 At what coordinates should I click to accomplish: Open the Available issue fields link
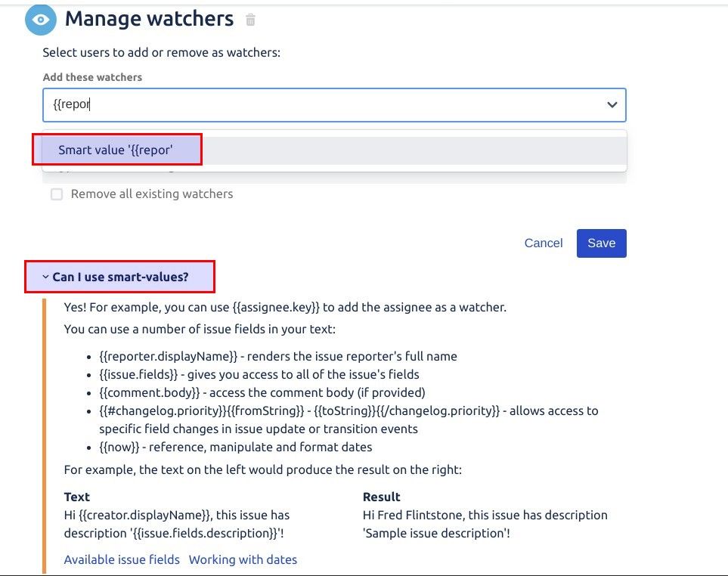(122, 560)
